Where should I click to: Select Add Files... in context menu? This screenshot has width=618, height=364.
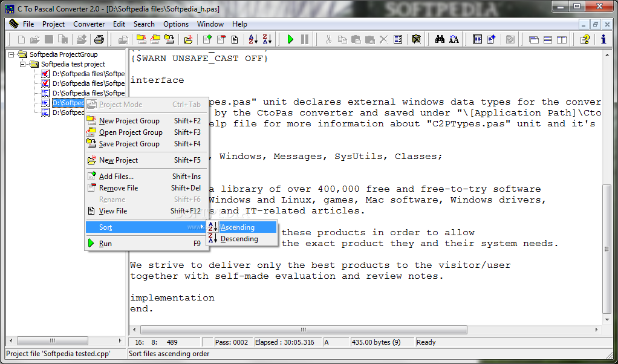coord(146,177)
